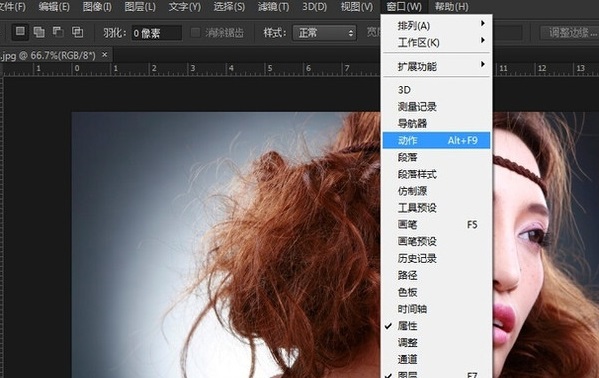The width and height of the screenshot is (599, 378).
Task: Choose 调整 from the menu
Action: [x=436, y=342]
